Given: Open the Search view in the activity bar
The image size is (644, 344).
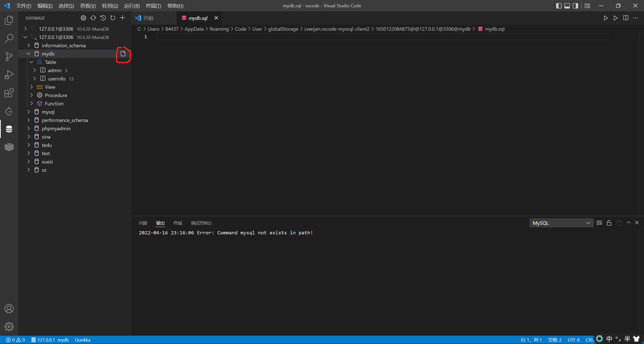Looking at the screenshot, I should (9, 38).
